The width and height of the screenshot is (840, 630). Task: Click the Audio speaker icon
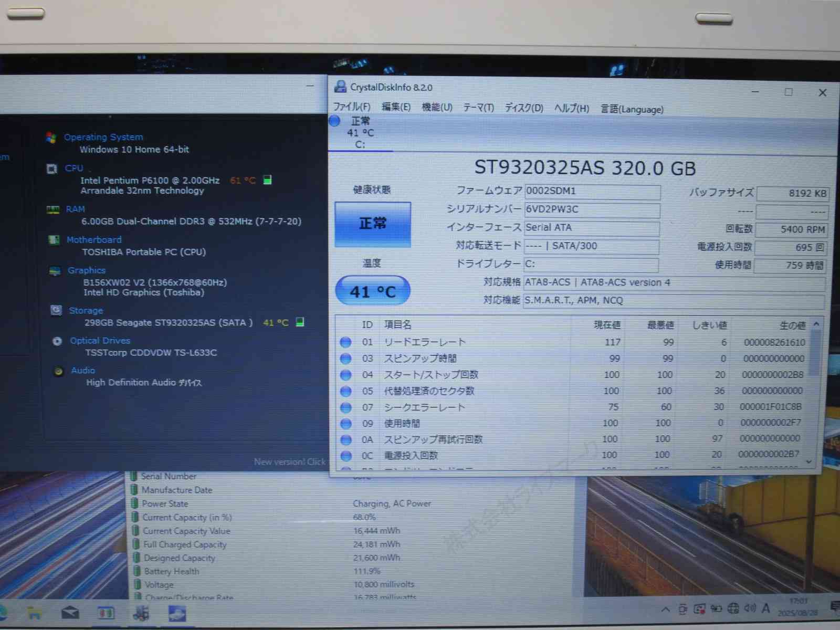[59, 371]
